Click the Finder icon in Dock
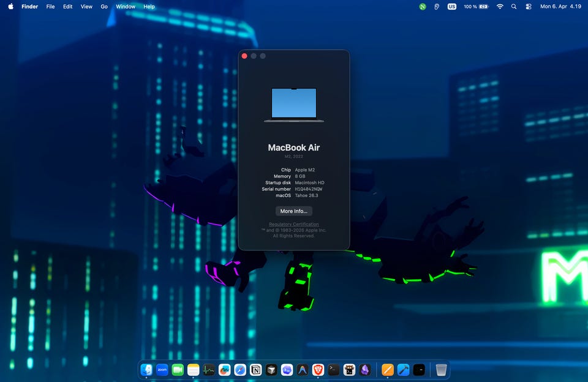 click(147, 370)
